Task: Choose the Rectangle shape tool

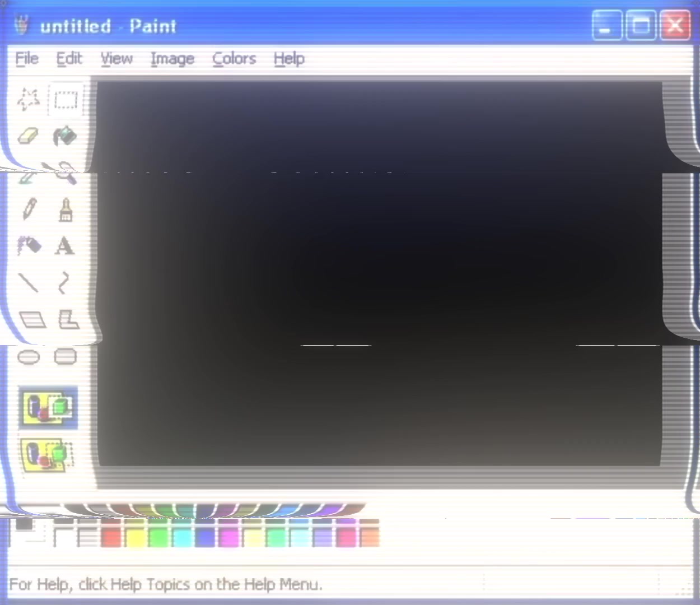Action: pyautogui.click(x=32, y=319)
